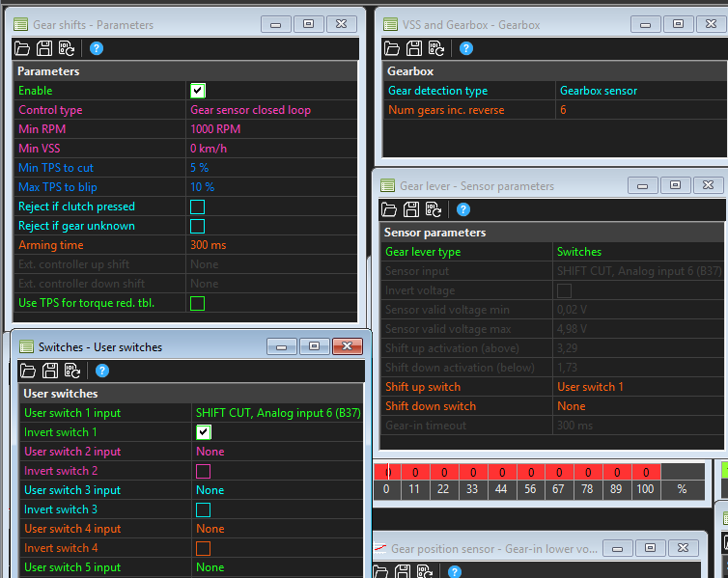Click the Gear-in timeout 300 ms value

(638, 426)
